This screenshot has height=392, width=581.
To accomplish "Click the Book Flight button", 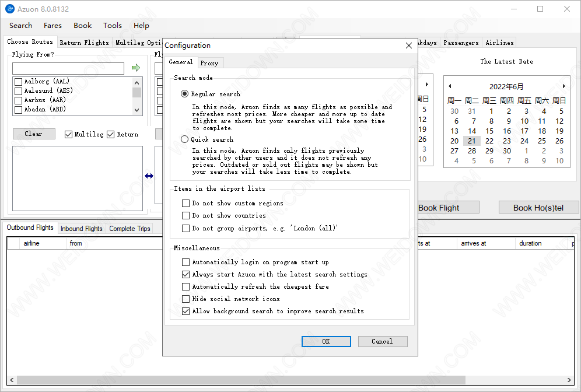I will (449, 208).
